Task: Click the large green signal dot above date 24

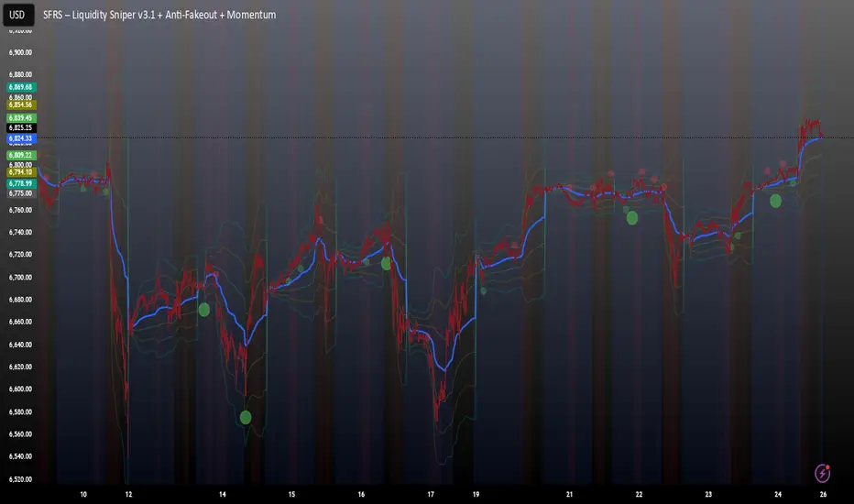Action: tap(775, 200)
